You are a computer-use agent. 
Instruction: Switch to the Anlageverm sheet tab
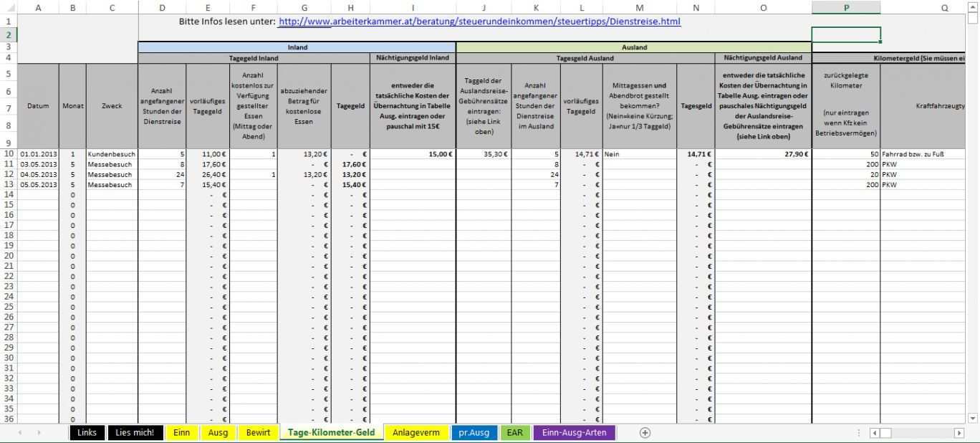point(415,433)
